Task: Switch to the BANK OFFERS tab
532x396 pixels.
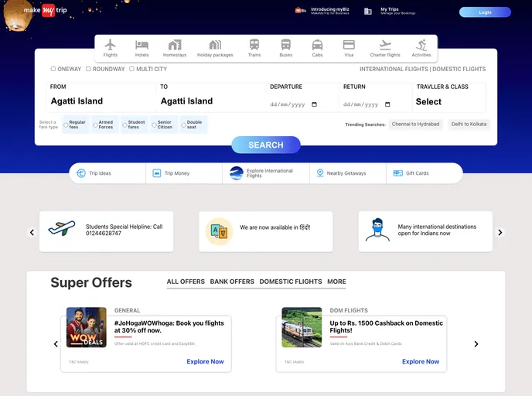Action: [x=232, y=282]
